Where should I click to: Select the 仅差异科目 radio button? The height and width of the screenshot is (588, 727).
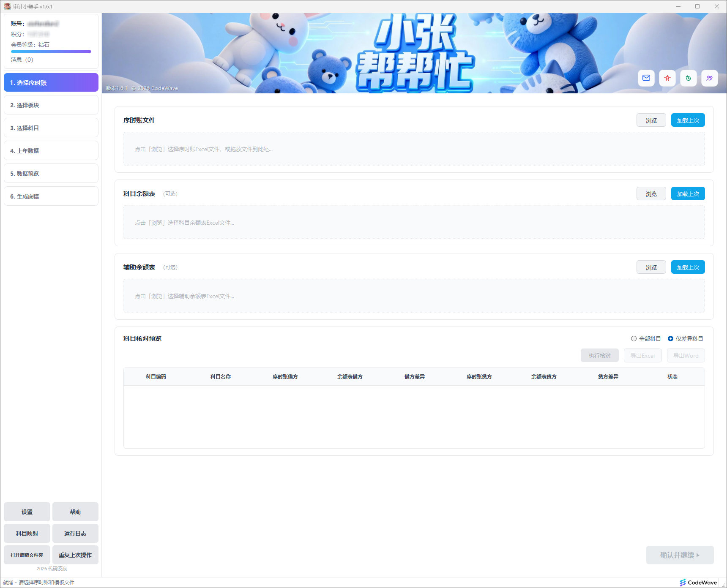[x=670, y=339]
